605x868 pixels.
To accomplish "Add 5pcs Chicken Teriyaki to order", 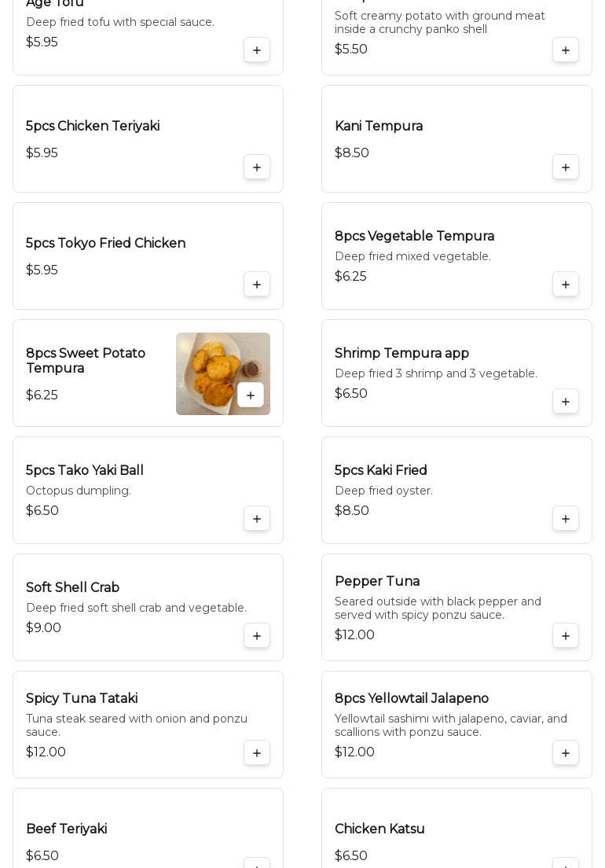I will 257,167.
